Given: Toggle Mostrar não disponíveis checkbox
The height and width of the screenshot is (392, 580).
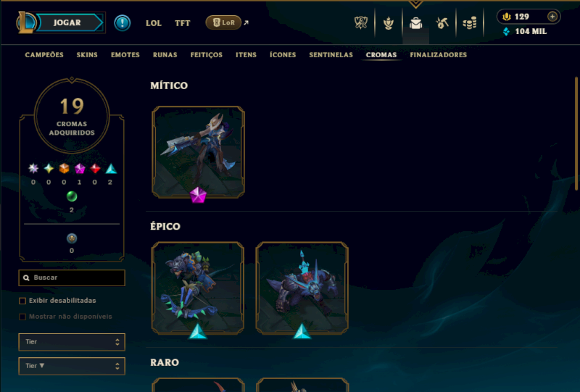Looking at the screenshot, I should 22,317.
